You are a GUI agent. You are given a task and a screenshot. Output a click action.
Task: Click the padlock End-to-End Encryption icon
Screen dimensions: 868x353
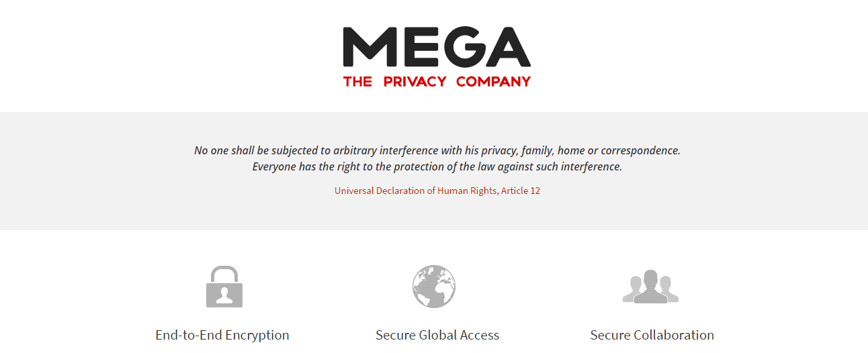click(x=224, y=287)
